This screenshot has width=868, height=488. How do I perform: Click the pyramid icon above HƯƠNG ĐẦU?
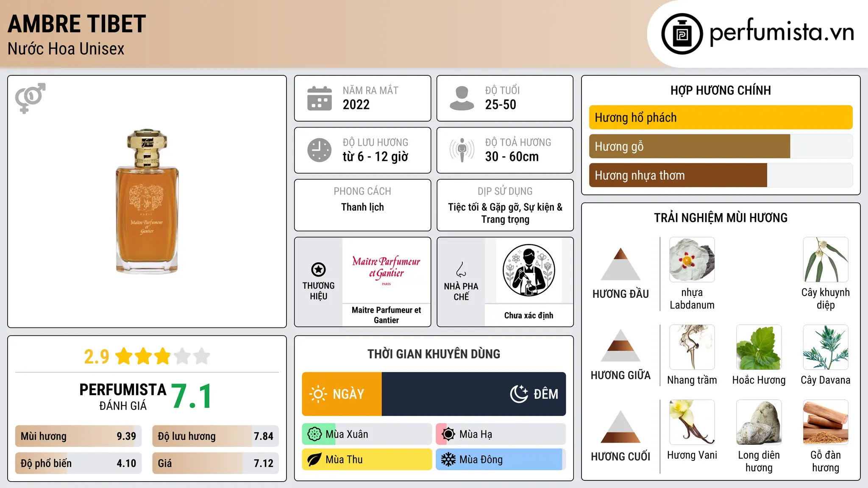tap(620, 264)
